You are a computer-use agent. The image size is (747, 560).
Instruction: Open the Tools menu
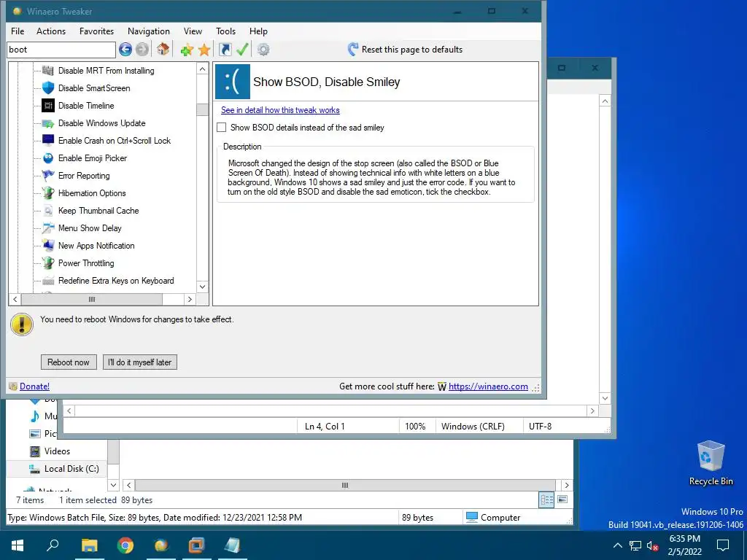click(226, 31)
